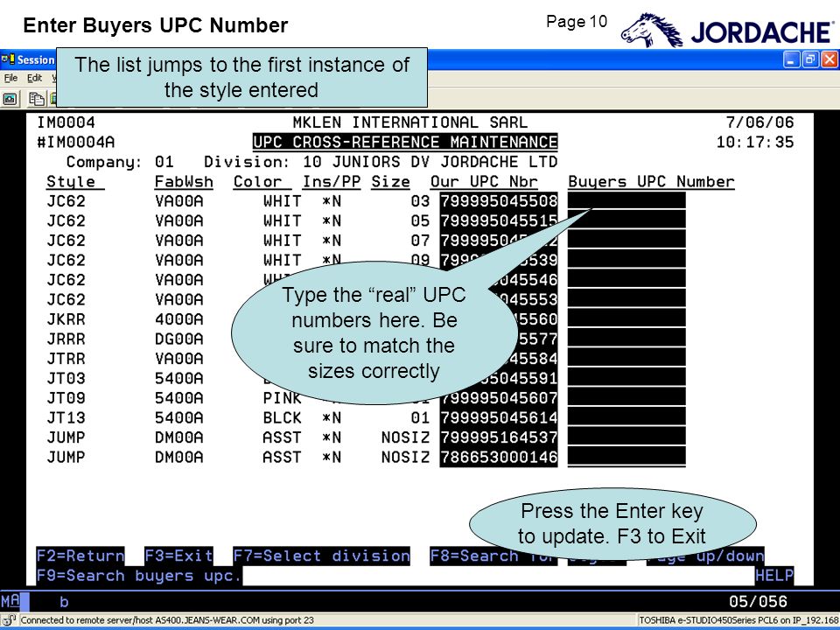Click Buyers UPC field for JC62 size 09

(x=626, y=261)
